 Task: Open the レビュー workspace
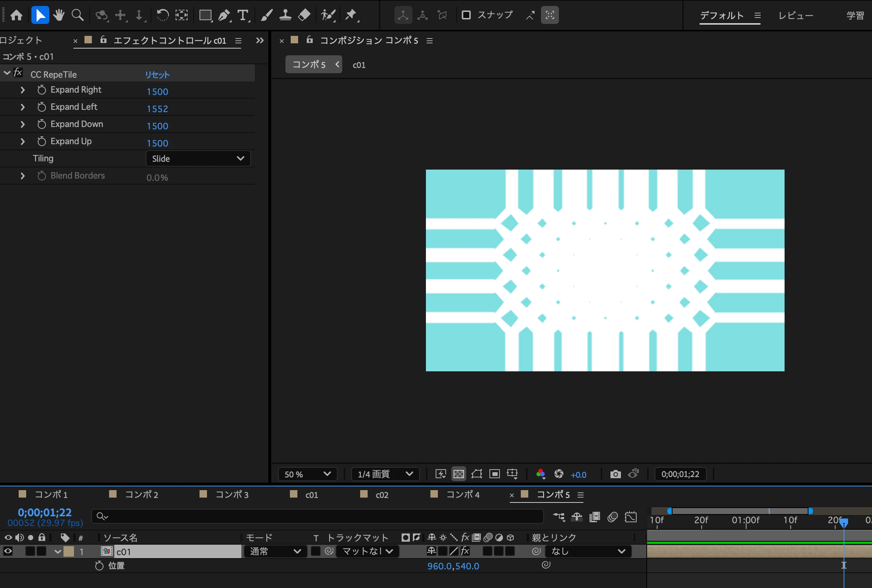[795, 15]
